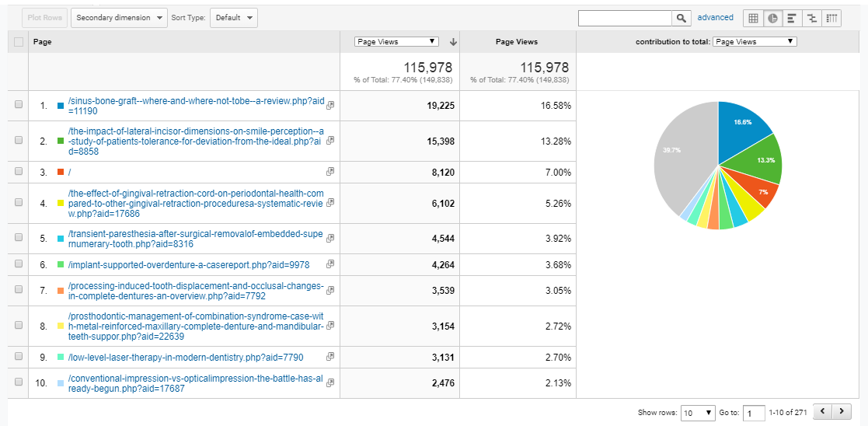Switch to the data table view
The width and height of the screenshot is (868, 426).
(753, 18)
